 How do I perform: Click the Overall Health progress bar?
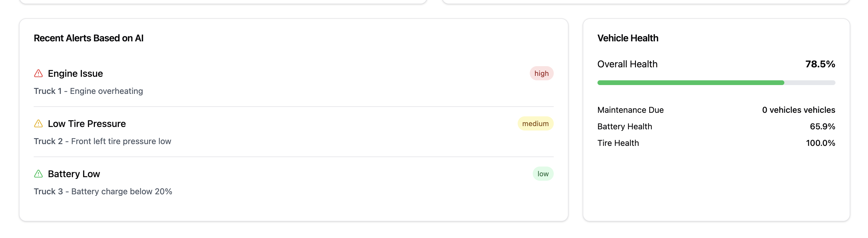tap(716, 82)
